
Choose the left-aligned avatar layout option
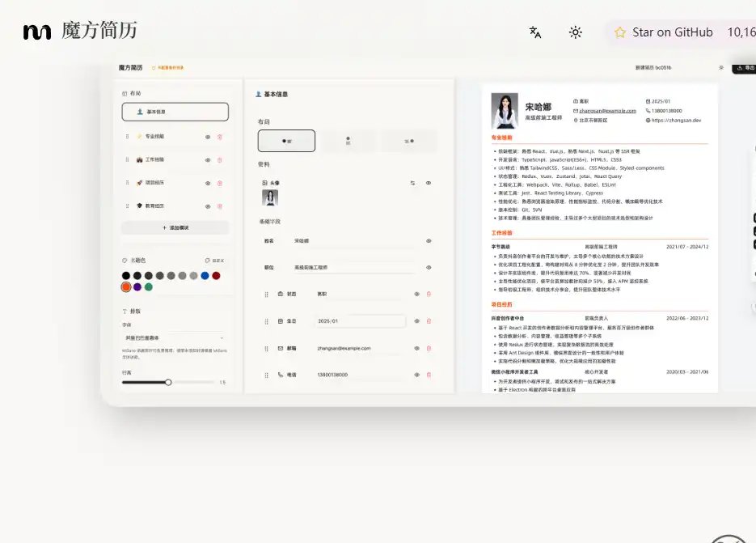tap(286, 141)
